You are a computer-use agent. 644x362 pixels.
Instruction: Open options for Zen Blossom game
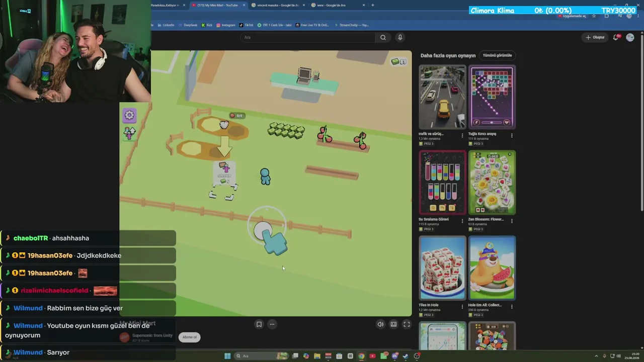(x=512, y=221)
